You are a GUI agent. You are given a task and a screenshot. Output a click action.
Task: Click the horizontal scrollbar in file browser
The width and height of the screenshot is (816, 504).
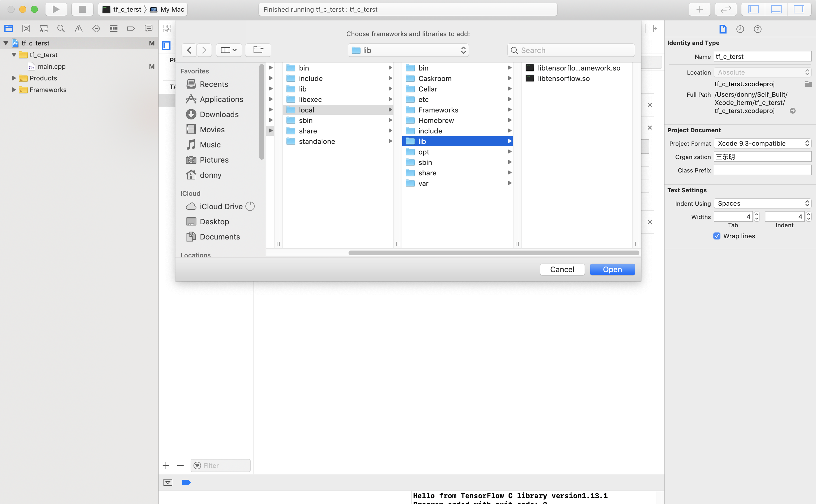coord(494,253)
